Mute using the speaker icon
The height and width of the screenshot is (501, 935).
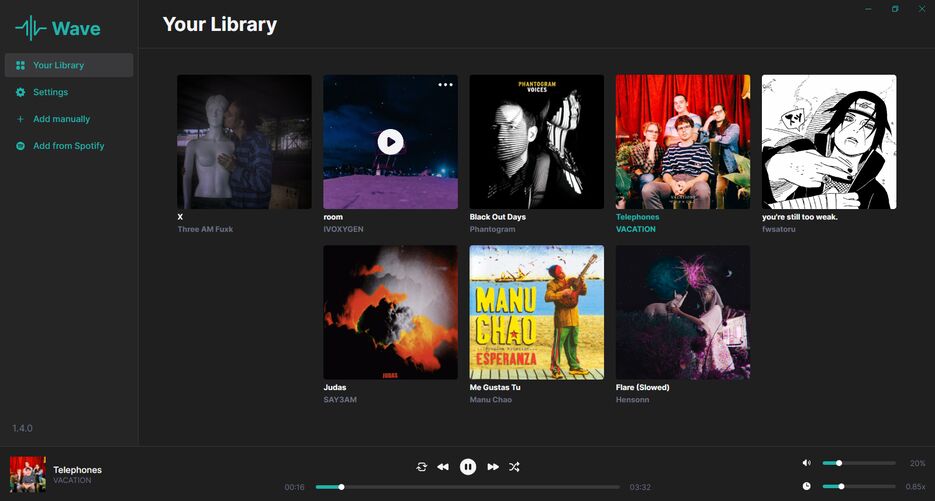(807, 463)
